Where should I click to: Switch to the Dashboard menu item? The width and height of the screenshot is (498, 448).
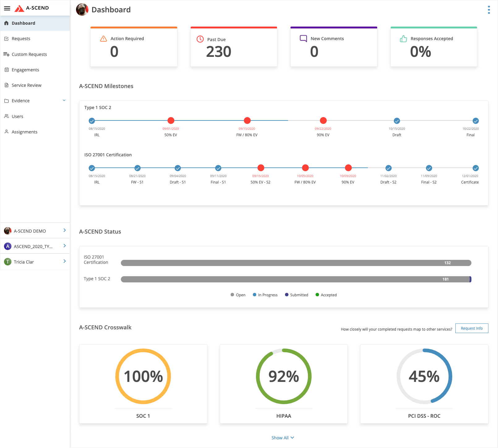(x=23, y=23)
